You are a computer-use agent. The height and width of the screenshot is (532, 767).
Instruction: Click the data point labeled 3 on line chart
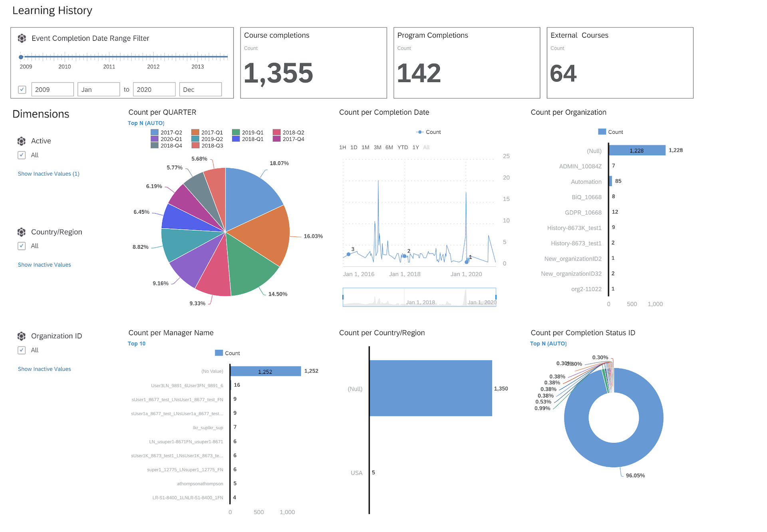point(349,254)
